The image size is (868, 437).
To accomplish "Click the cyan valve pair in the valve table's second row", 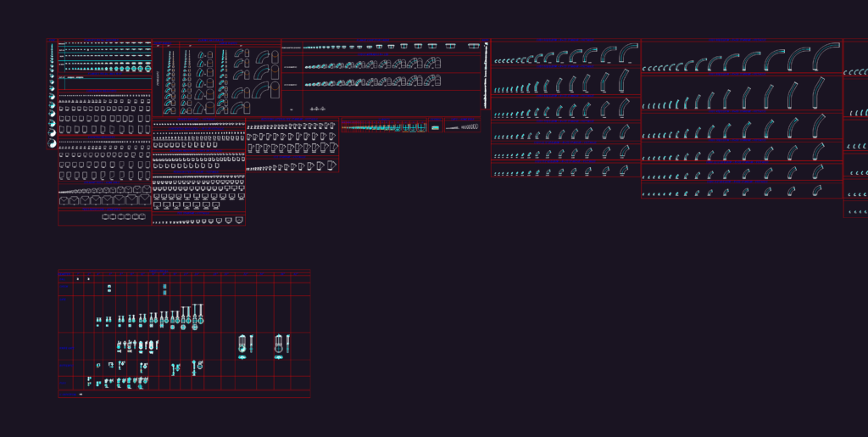I will [164, 289].
